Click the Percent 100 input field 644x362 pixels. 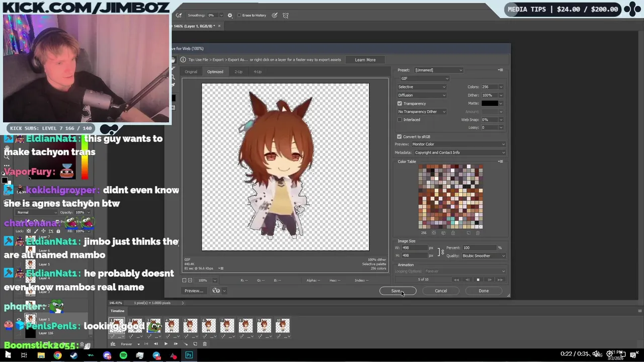479,248
